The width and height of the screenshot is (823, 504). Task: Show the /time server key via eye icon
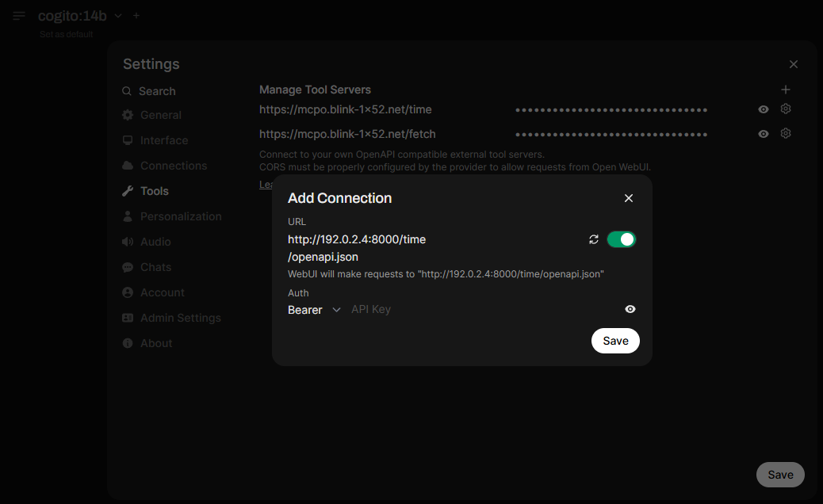763,109
